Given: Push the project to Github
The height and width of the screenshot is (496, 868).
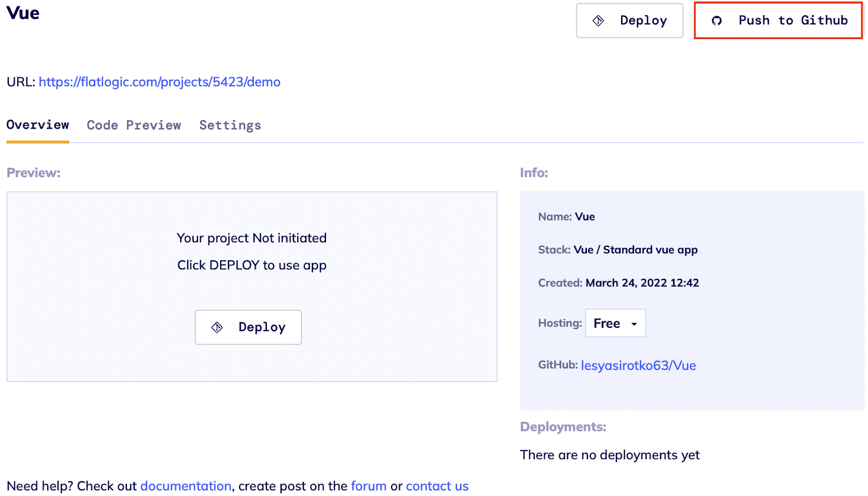Looking at the screenshot, I should pyautogui.click(x=778, y=21).
